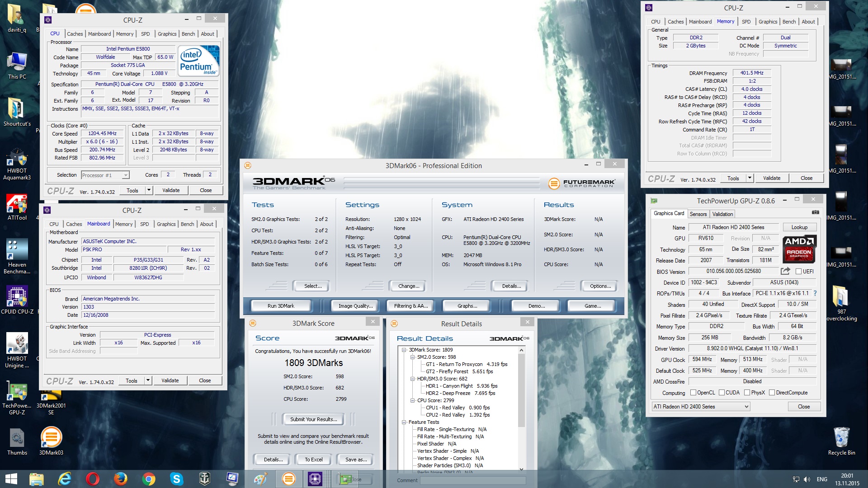Open the 987 overclocking folder
The width and height of the screenshot is (868, 488).
[841, 303]
